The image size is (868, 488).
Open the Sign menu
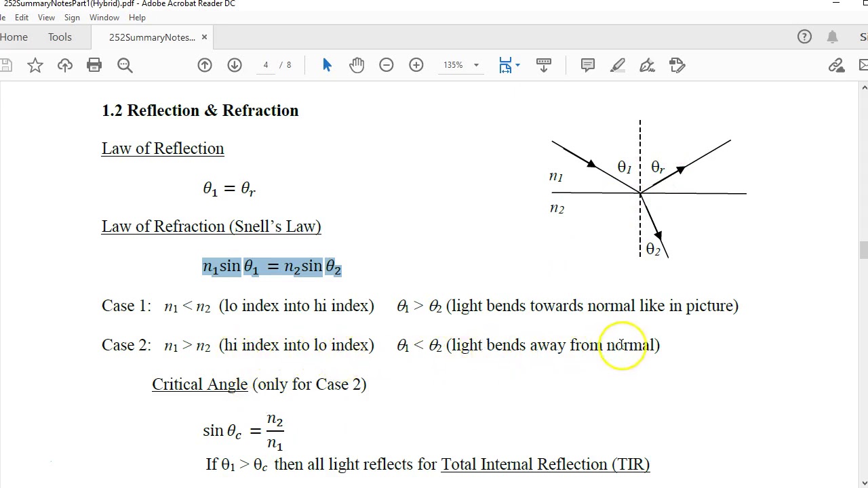pyautogui.click(x=72, y=17)
